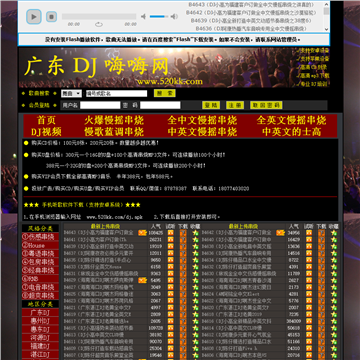Select playlist track B4642 in the player

[x=251, y=13]
